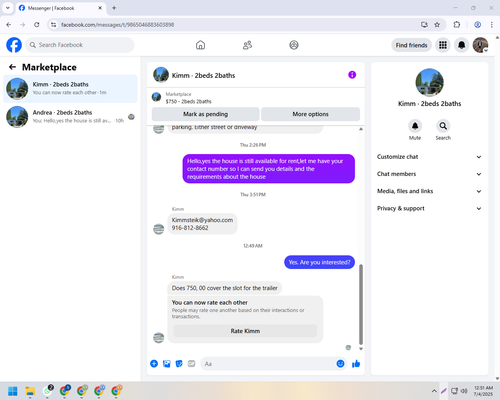Show hidden system tray icons

(434, 391)
